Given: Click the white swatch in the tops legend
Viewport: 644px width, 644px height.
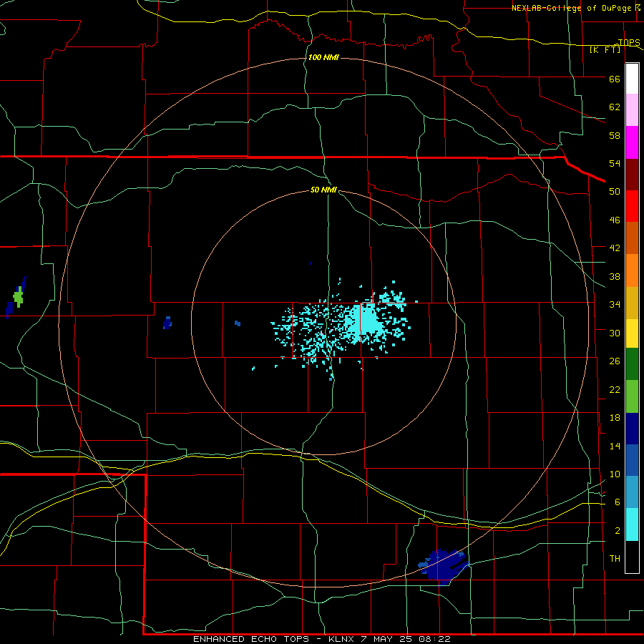Looking at the screenshot, I should (632, 79).
